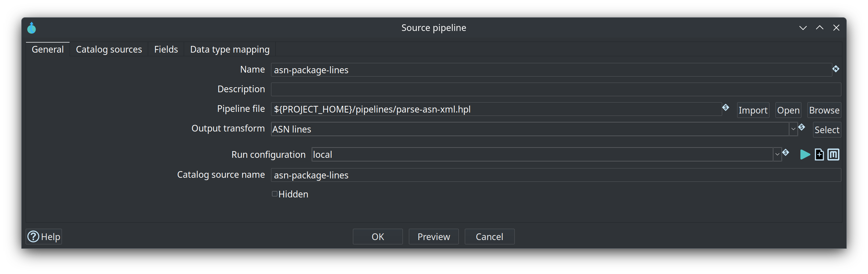Minimize dialog with the down chevron

(803, 28)
